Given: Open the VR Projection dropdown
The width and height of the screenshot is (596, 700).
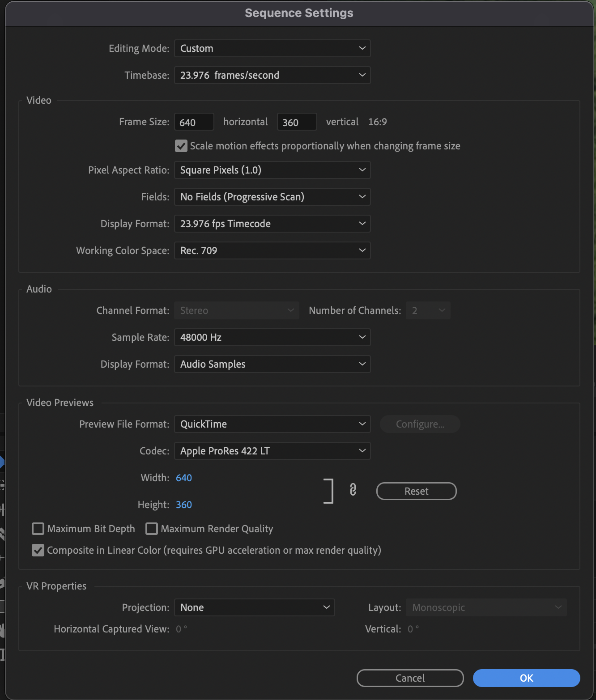Looking at the screenshot, I should (254, 607).
